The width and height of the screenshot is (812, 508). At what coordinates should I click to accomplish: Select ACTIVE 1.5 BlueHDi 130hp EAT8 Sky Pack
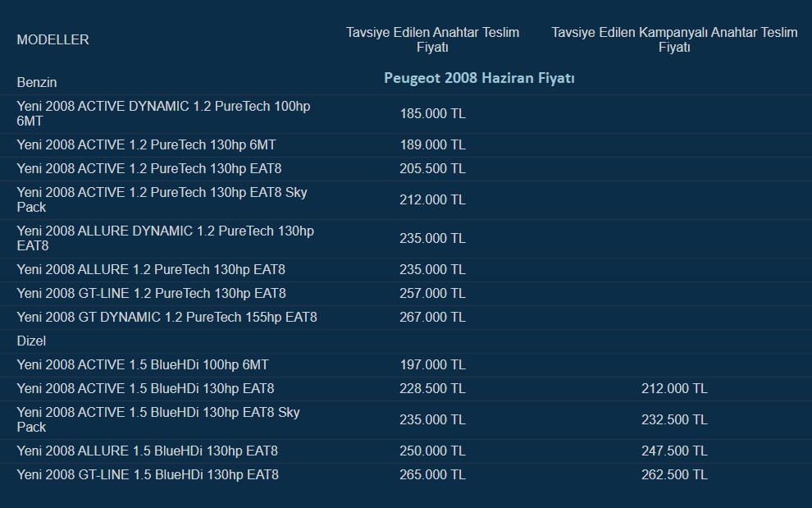click(x=158, y=420)
